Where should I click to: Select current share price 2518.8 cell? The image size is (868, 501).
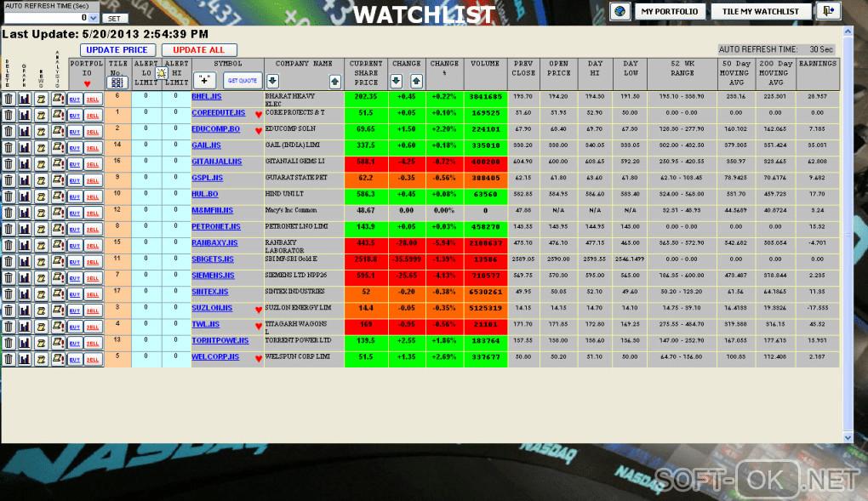pyautogui.click(x=366, y=262)
